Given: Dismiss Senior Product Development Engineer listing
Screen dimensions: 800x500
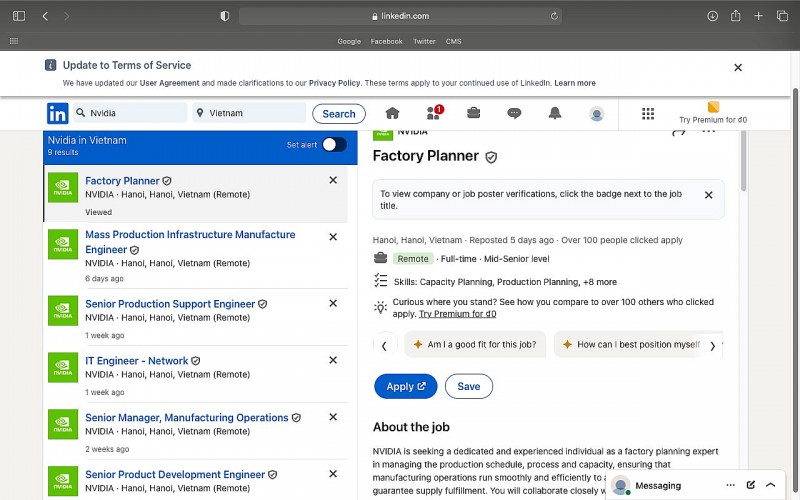Looking at the screenshot, I should pyautogui.click(x=333, y=474).
